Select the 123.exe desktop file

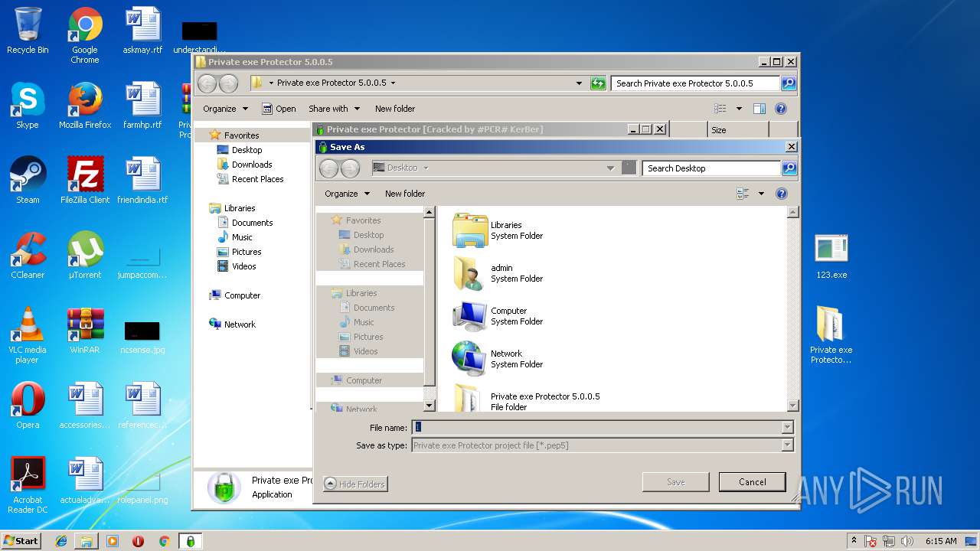pos(831,256)
